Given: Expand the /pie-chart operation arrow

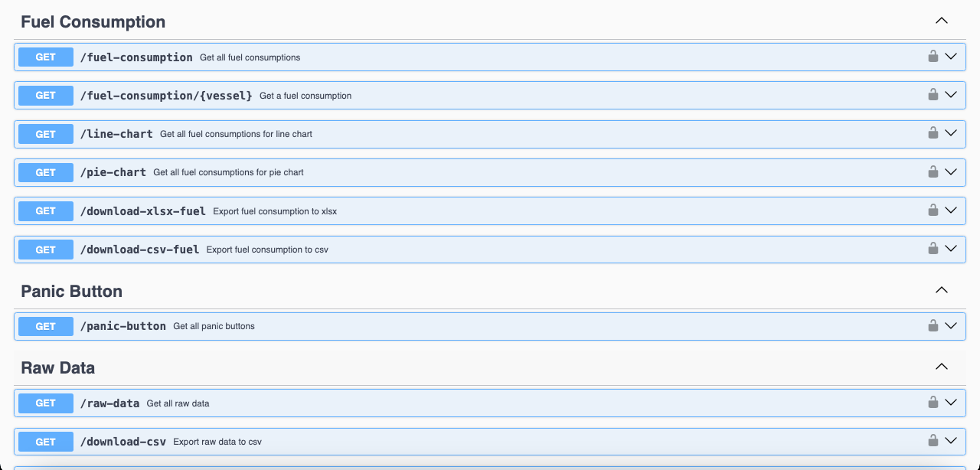Looking at the screenshot, I should click(951, 171).
